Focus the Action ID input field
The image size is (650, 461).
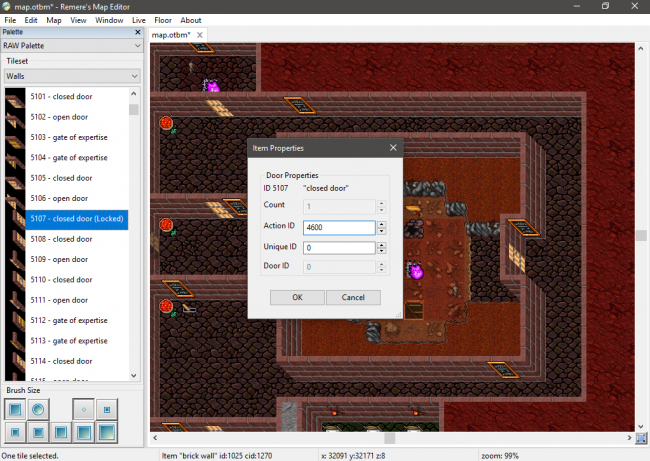coord(339,227)
